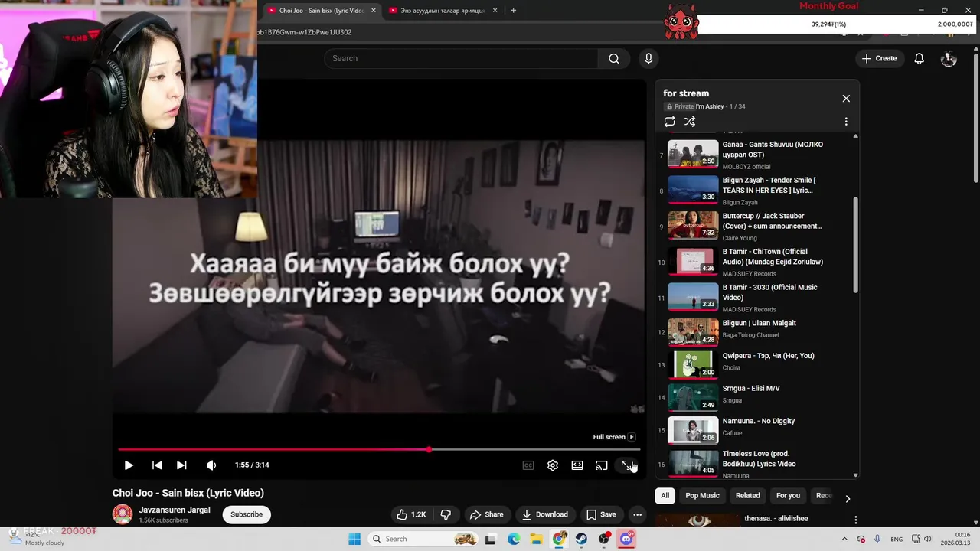Play the paused Choi Joo video
The image size is (980, 551).
129,465
